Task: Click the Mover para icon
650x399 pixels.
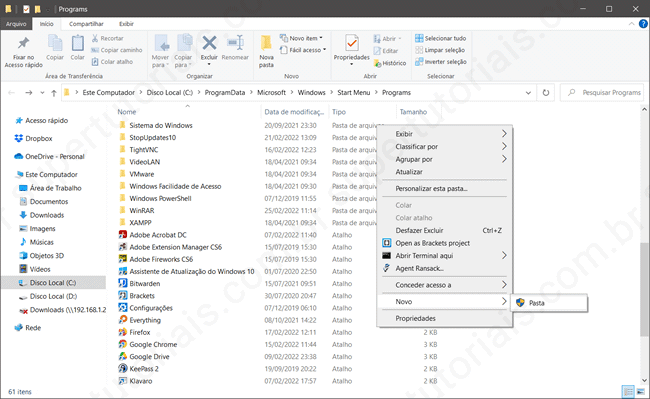Action: tap(161, 43)
